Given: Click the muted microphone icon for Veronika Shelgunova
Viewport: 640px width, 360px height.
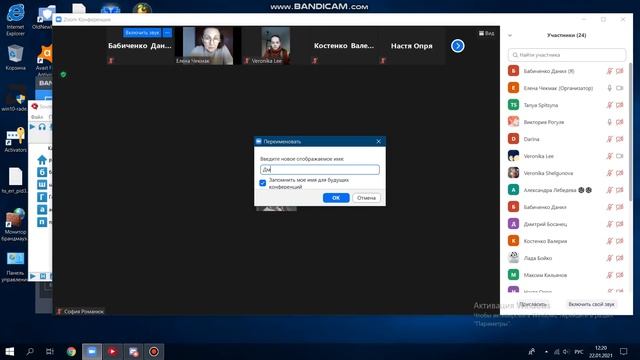Looking at the screenshot, I should tap(609, 173).
